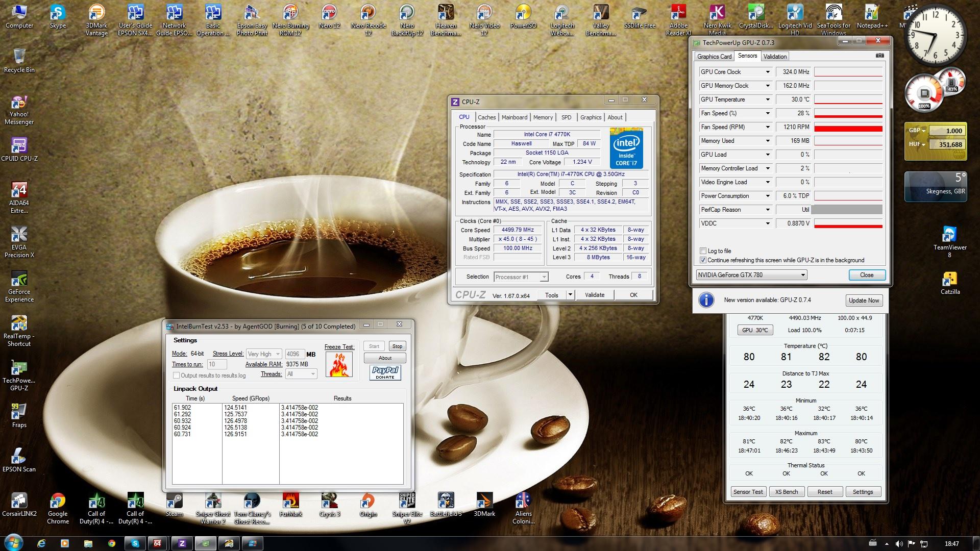Click Skegness weather gadget
980x551 pixels.
point(936,186)
